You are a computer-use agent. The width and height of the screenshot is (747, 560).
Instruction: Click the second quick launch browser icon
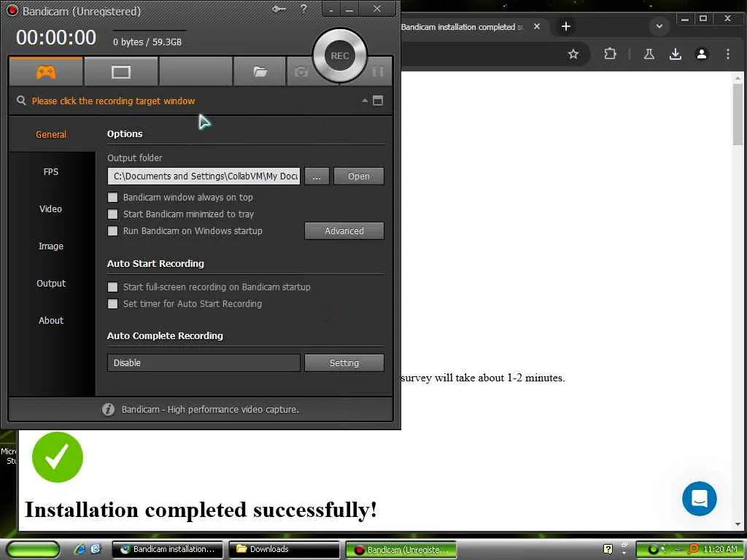96,549
